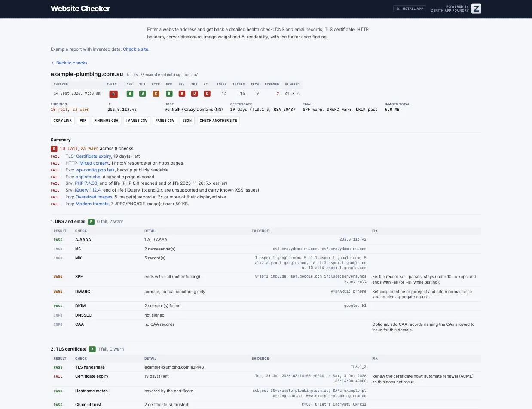
Task: Click the MX check row name
Action: pos(78,258)
